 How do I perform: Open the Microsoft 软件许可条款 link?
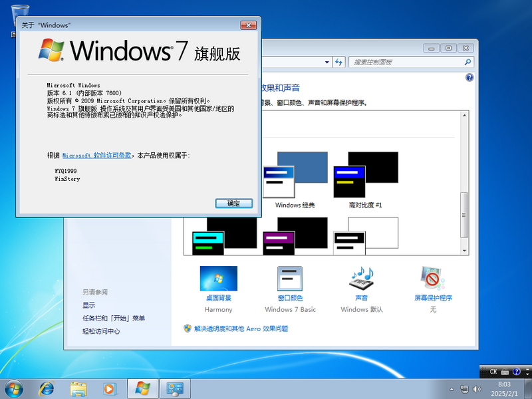point(96,156)
